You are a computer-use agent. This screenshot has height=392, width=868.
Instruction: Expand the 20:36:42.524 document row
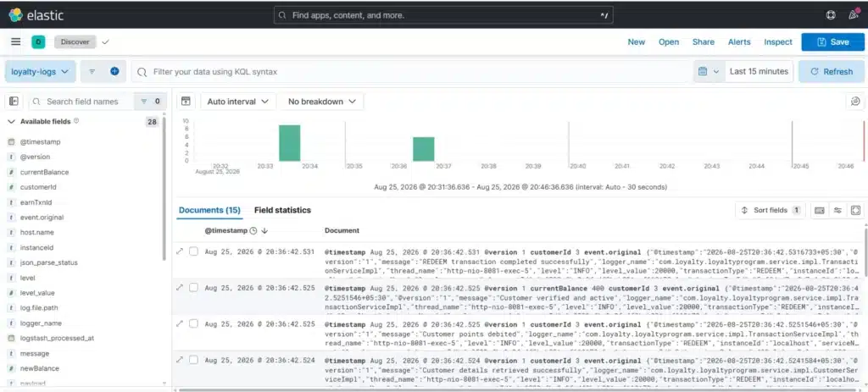pos(180,360)
